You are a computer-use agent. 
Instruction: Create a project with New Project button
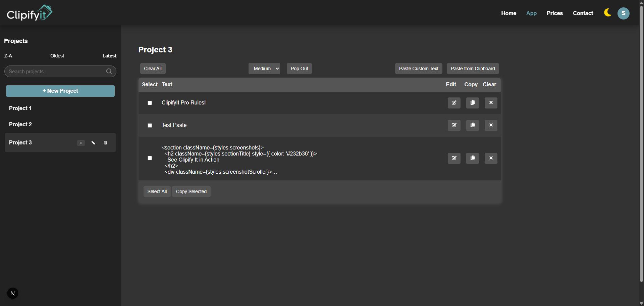pyautogui.click(x=60, y=91)
